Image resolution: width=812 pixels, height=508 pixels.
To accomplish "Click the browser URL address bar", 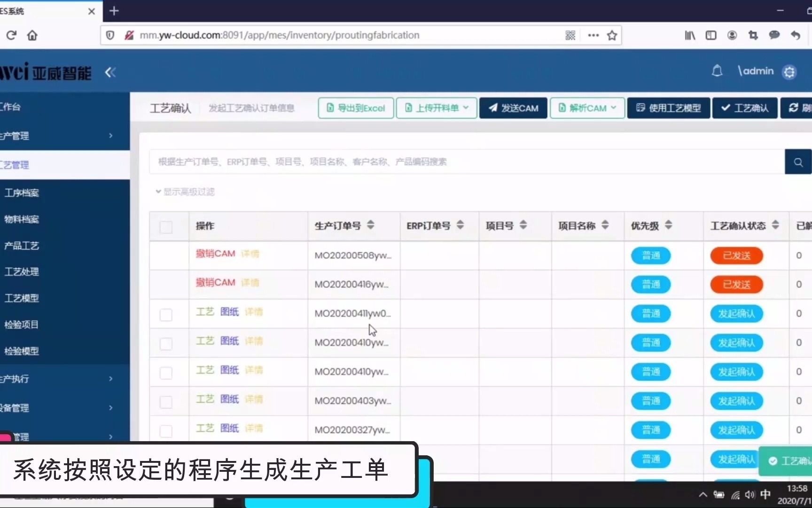I will pos(329,35).
